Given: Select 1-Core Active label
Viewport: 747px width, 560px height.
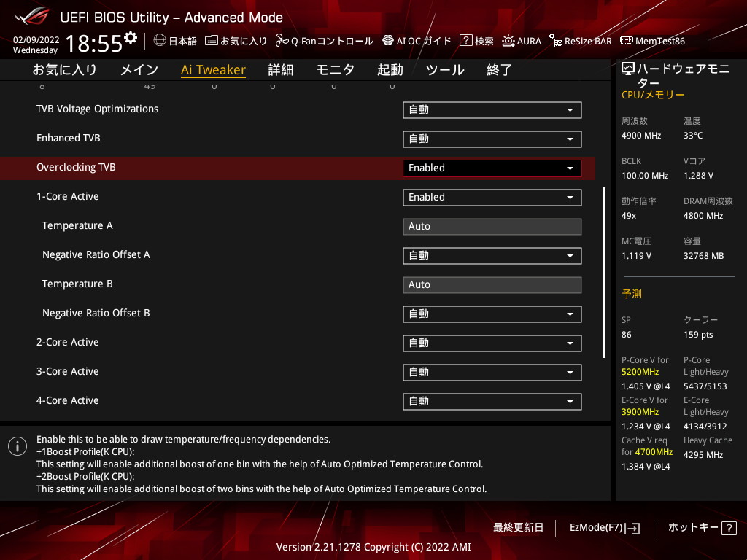Looking at the screenshot, I should click(x=68, y=196).
